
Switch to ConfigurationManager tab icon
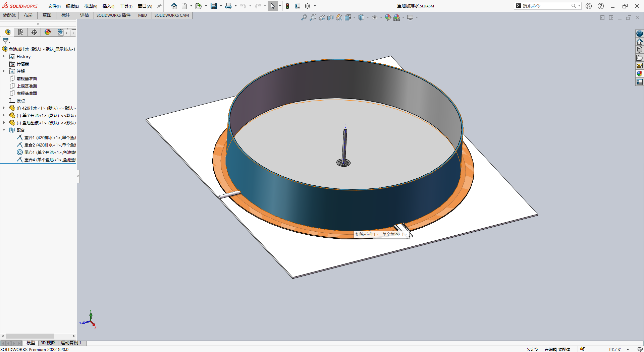coord(21,32)
